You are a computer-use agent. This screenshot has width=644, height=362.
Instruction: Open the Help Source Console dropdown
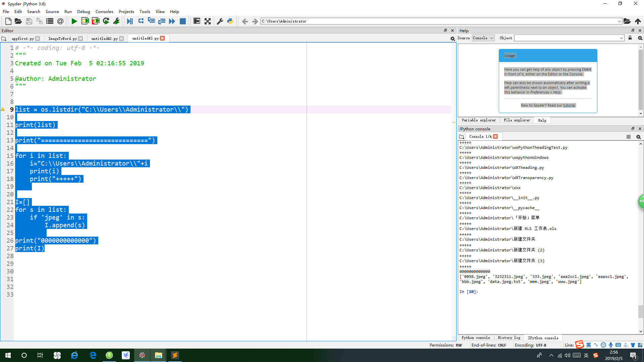click(483, 38)
